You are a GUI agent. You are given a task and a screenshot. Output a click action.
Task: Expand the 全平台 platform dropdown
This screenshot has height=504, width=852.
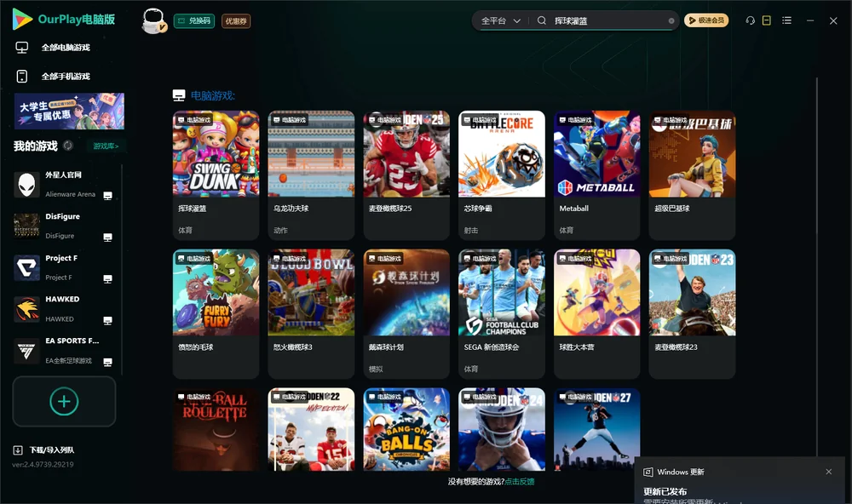(x=500, y=20)
